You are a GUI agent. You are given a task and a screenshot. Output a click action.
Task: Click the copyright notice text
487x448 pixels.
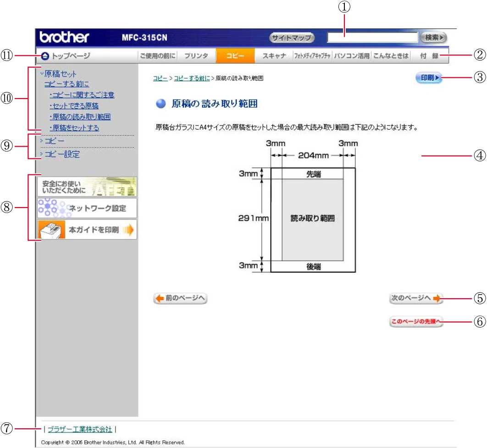click(x=113, y=443)
